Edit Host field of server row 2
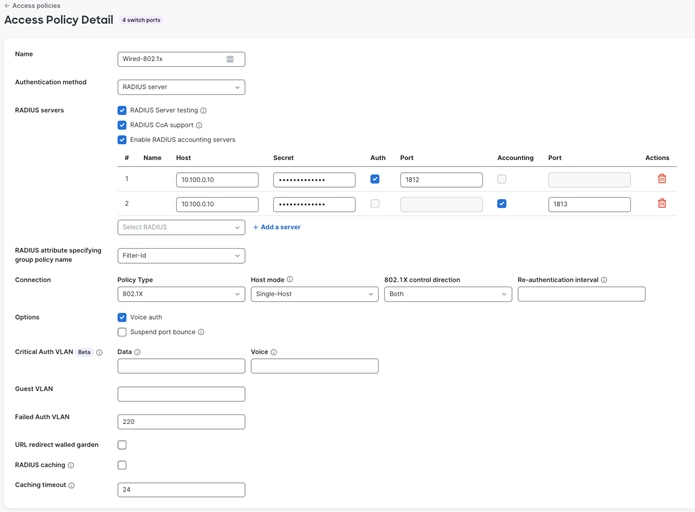 (x=217, y=204)
